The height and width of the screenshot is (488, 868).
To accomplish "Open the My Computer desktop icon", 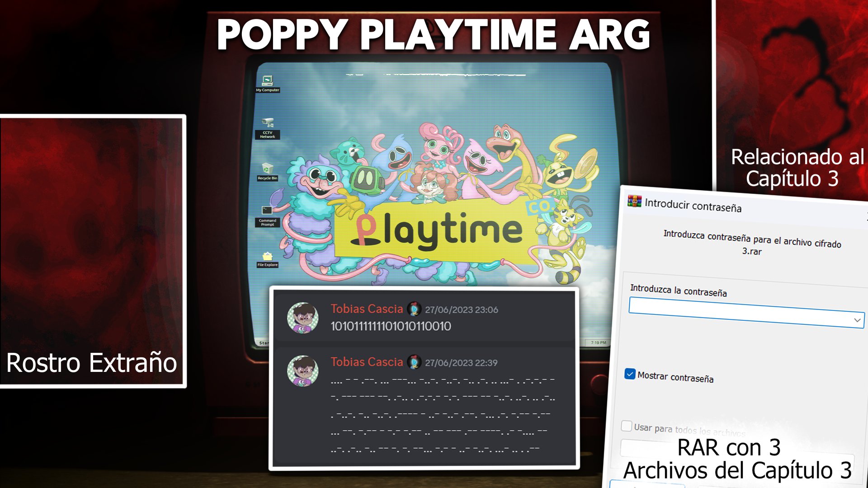I will click(267, 84).
